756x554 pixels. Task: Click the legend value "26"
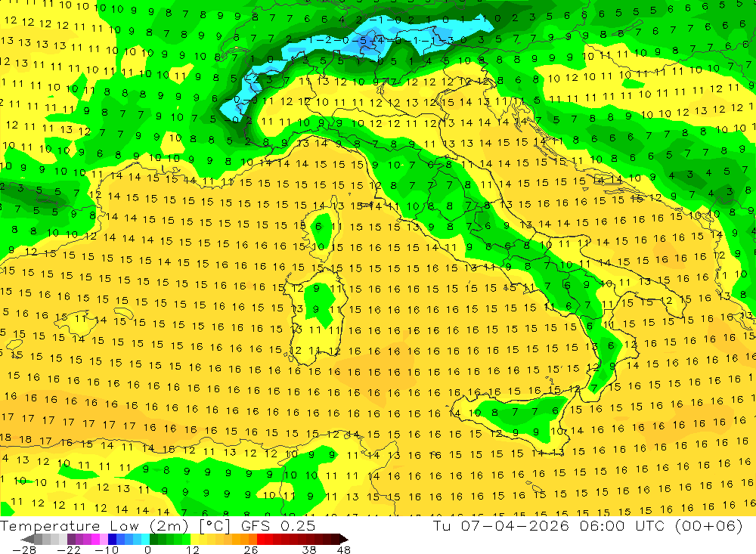coord(251,549)
